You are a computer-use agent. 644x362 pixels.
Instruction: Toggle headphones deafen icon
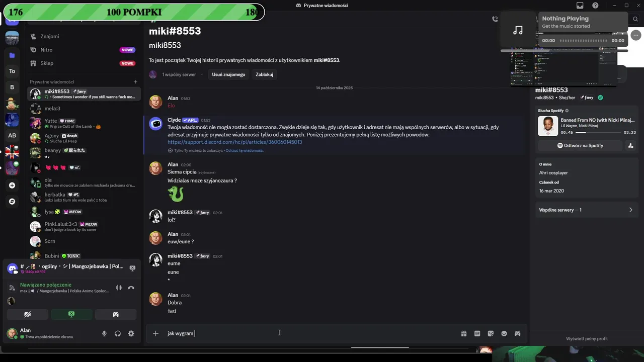(x=118, y=333)
